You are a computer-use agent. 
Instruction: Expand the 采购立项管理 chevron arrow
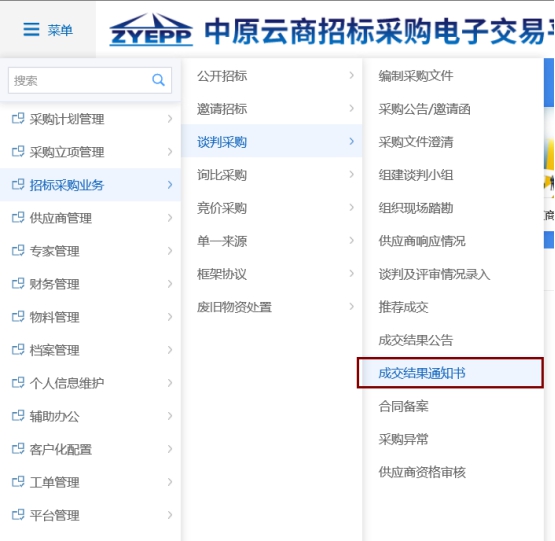[x=170, y=152]
